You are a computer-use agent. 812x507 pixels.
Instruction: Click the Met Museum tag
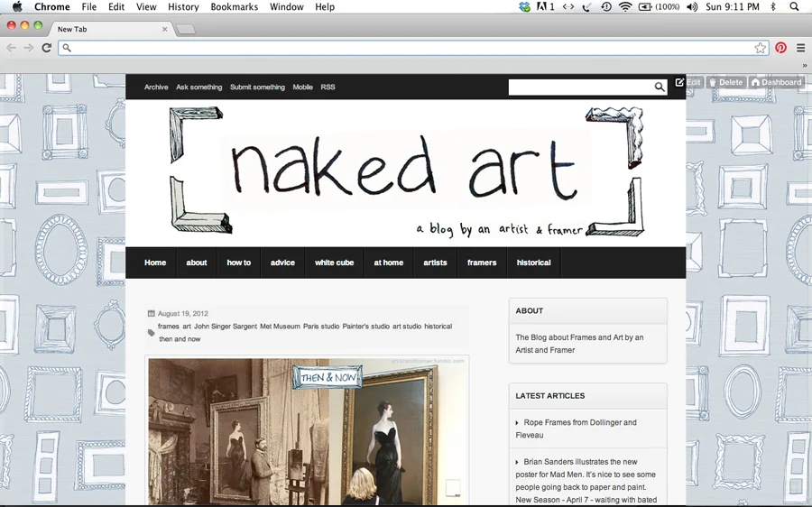pyautogui.click(x=280, y=327)
